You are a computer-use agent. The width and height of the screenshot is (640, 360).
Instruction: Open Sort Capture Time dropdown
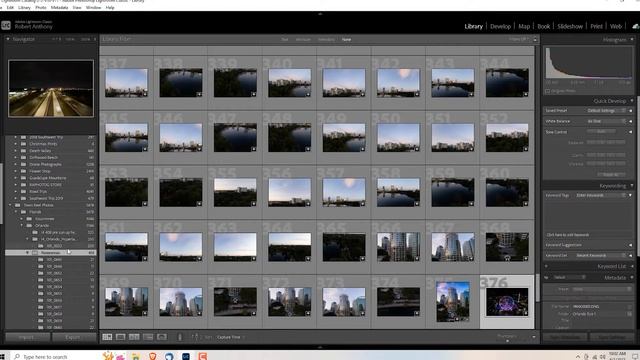pyautogui.click(x=230, y=337)
